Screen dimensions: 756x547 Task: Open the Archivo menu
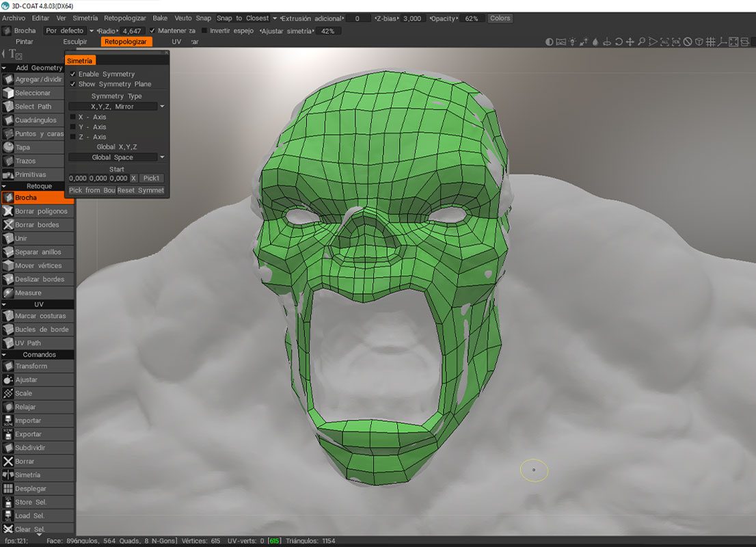14,18
